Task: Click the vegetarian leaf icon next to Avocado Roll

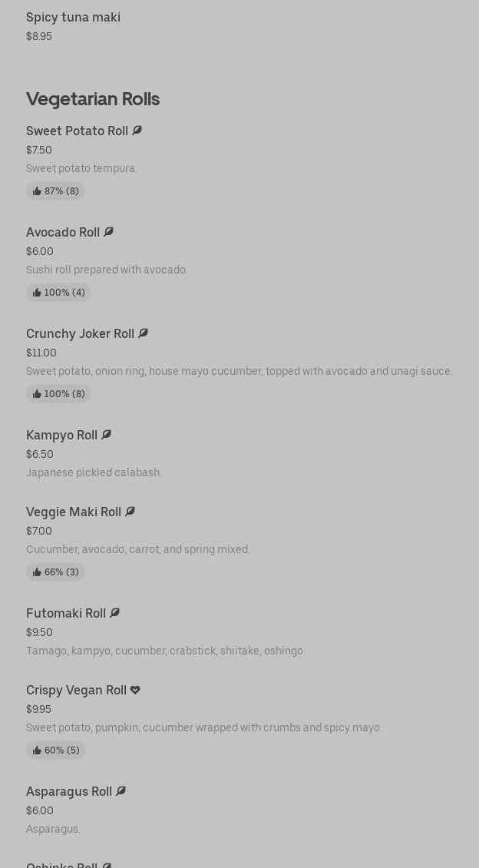Action: click(108, 232)
